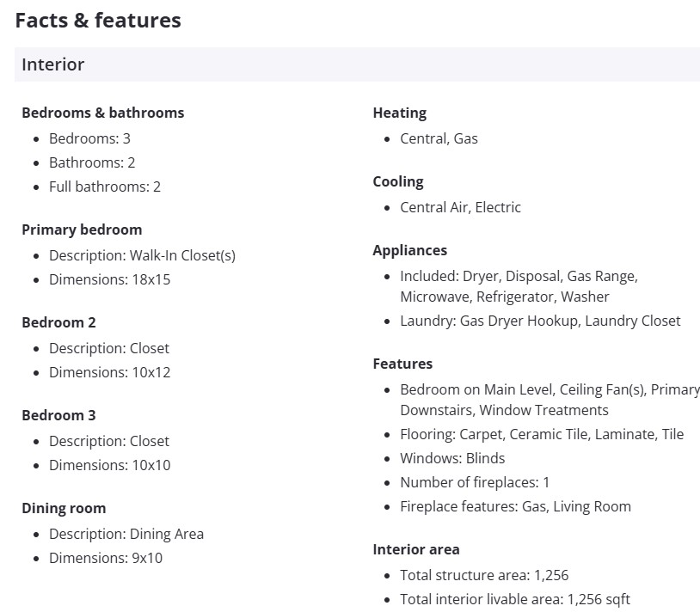700x612 pixels.
Task: Click the Bedroom 3 subheading
Action: tap(58, 415)
